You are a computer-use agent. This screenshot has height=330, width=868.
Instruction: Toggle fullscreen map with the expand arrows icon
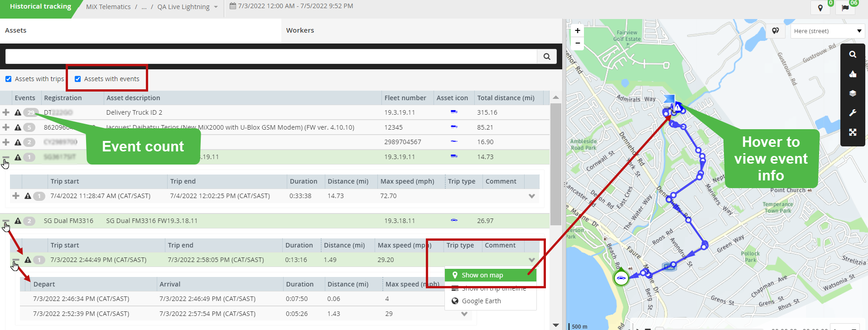[853, 132]
